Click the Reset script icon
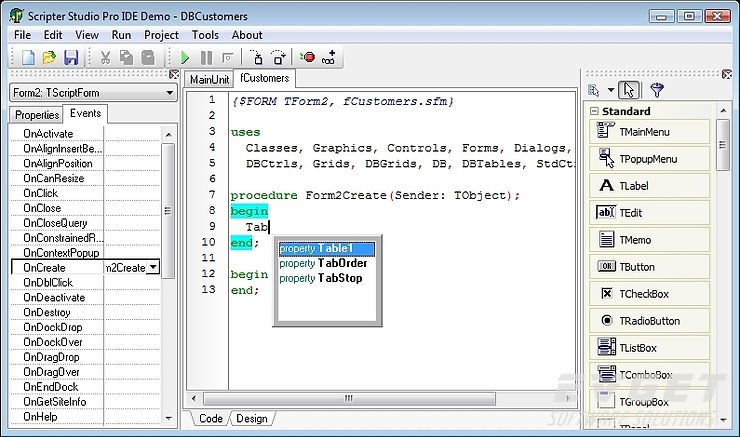740x437 pixels. (x=228, y=58)
